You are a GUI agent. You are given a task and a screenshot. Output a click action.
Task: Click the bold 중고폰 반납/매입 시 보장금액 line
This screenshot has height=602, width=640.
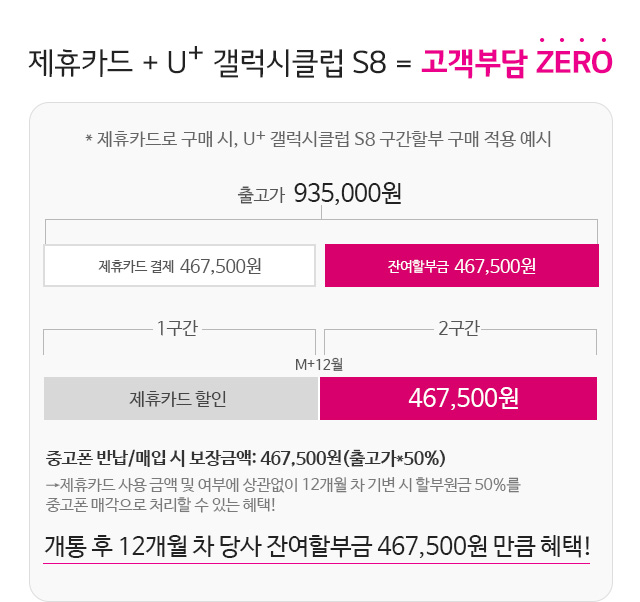(x=245, y=458)
